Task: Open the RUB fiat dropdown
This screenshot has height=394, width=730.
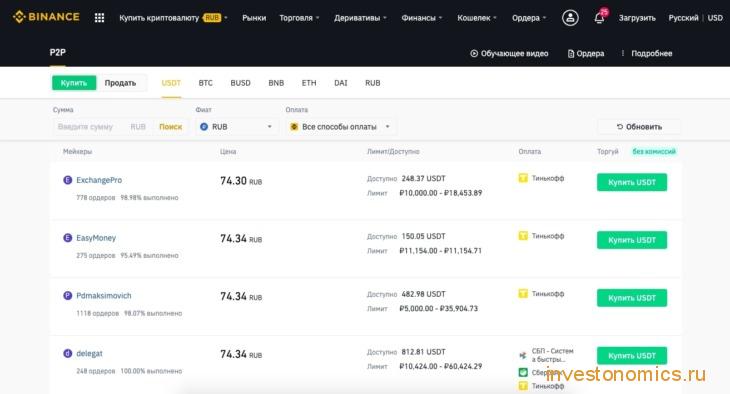Action: 237,127
